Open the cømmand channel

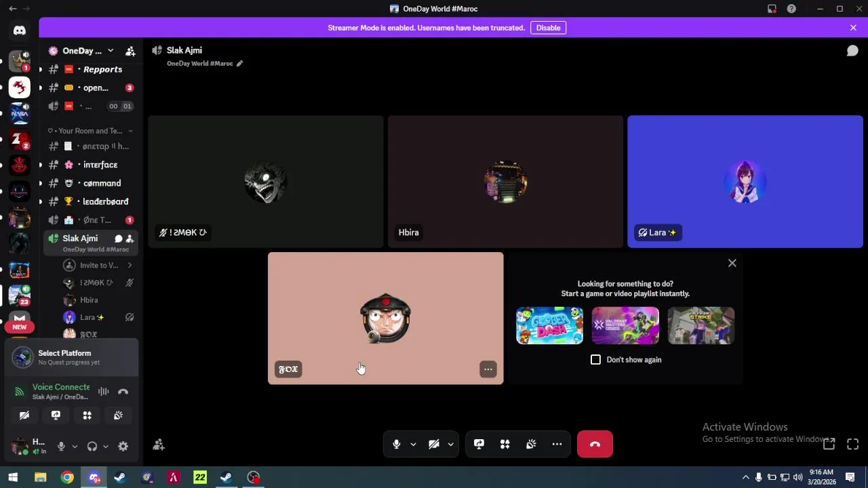click(x=90, y=183)
